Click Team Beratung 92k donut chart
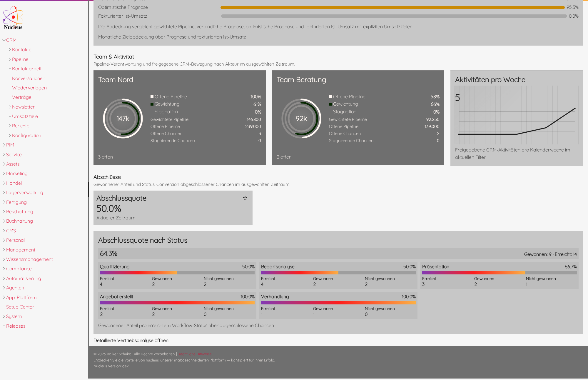The image size is (588, 380). (x=301, y=119)
